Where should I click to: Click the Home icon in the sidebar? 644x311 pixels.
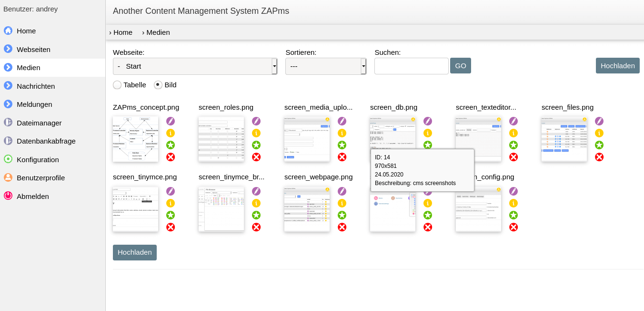8,31
